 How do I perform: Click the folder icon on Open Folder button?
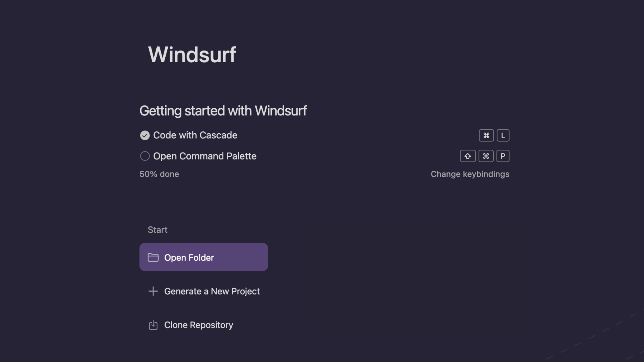(154, 257)
